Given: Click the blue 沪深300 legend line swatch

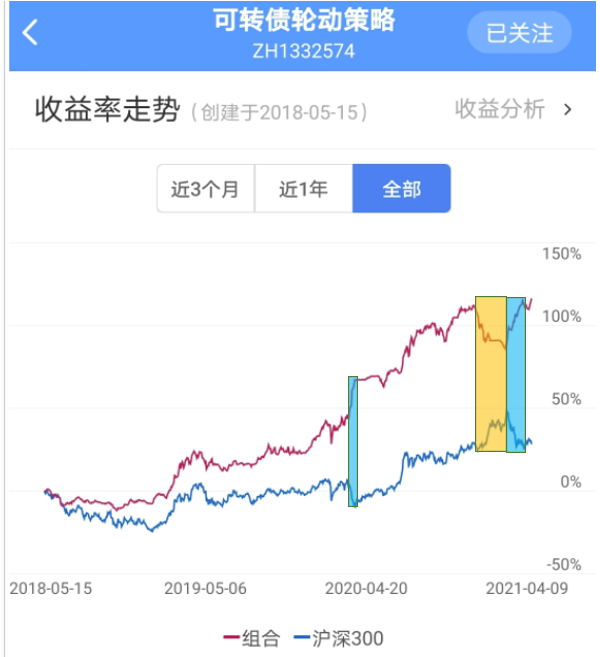Looking at the screenshot, I should (x=304, y=638).
